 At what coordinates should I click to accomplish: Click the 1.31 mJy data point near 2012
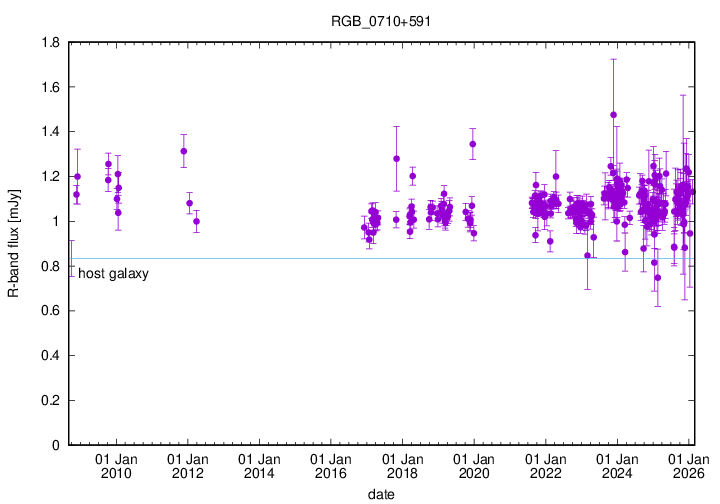tap(184, 151)
